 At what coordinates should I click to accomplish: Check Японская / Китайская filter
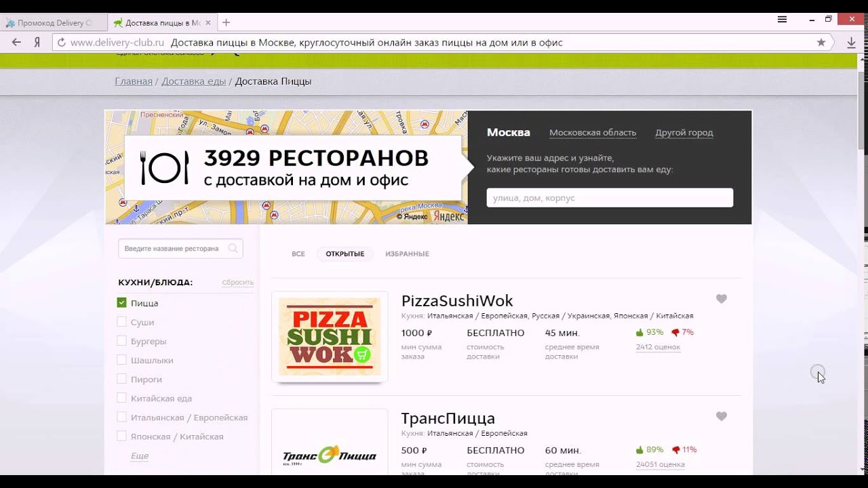coord(122,436)
